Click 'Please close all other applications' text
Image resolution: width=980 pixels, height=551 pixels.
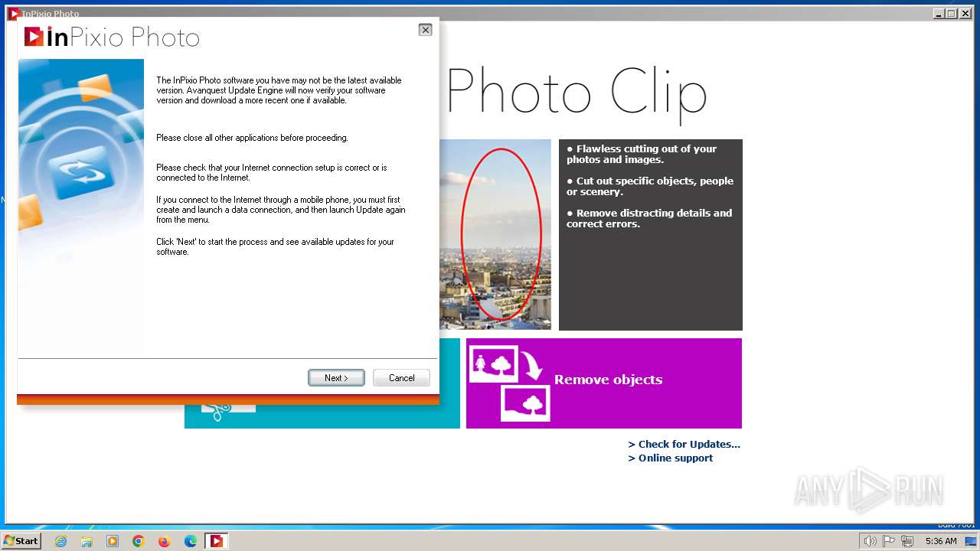click(252, 138)
